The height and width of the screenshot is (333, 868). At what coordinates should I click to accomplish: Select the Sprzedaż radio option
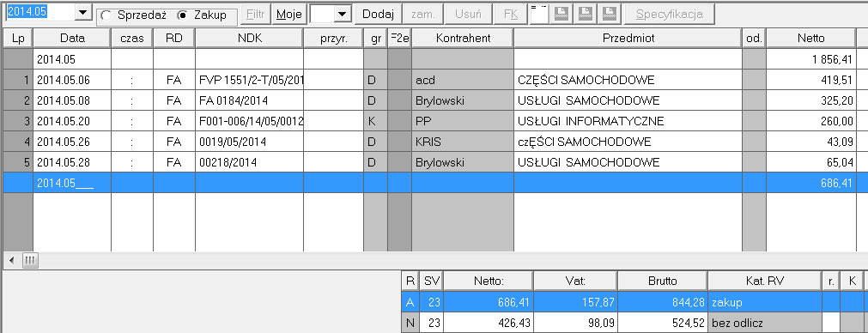point(135,15)
